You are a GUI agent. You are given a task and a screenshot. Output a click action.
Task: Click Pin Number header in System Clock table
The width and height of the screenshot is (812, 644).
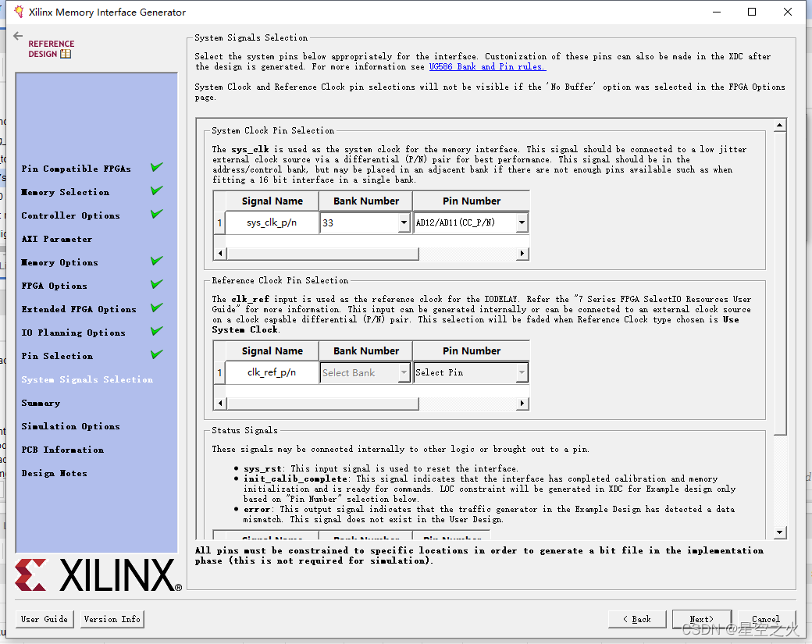pos(472,201)
